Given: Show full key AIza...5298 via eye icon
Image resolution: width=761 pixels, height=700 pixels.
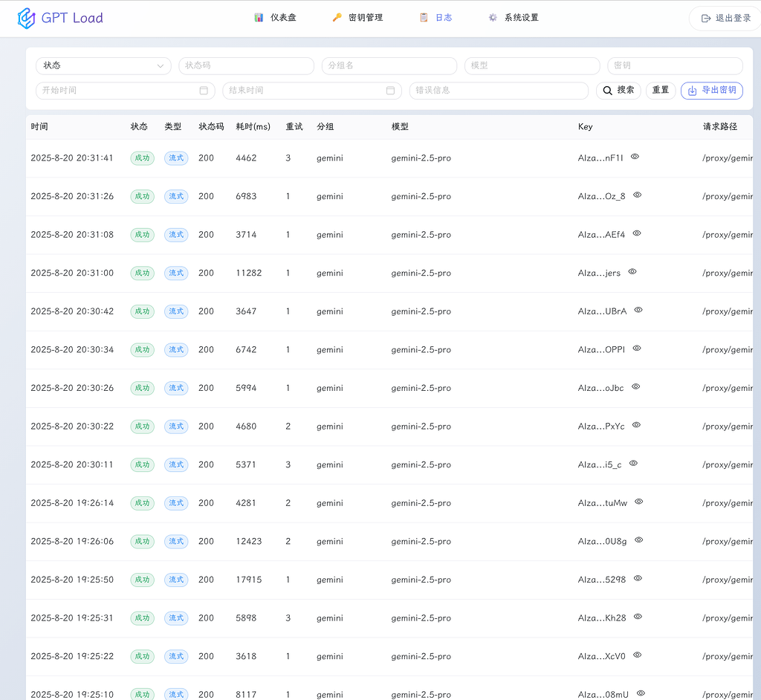Looking at the screenshot, I should (638, 579).
